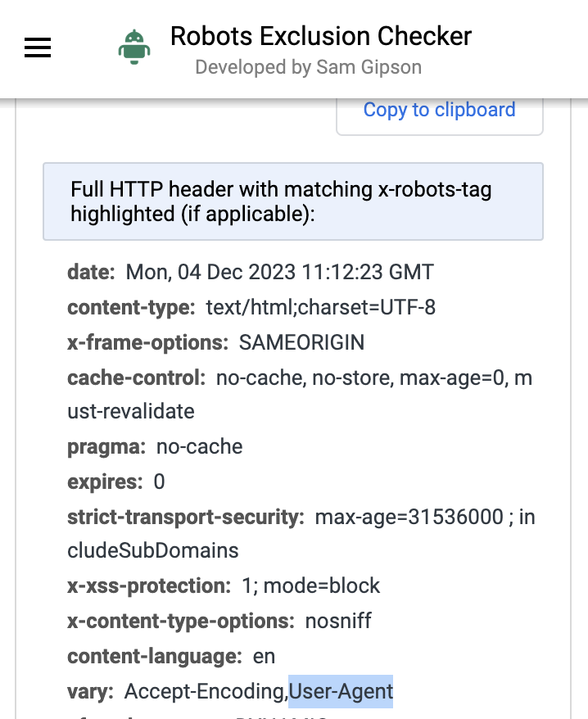Click the expires header label

point(105,482)
